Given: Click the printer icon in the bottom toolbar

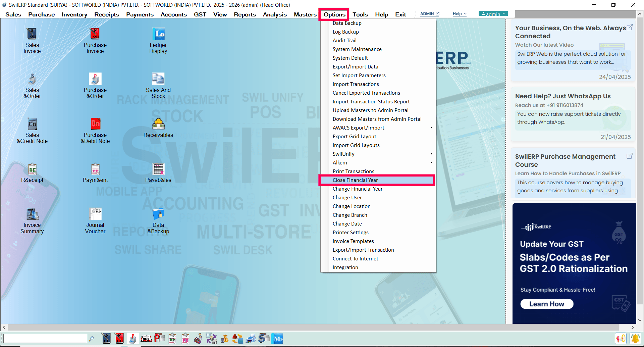Looking at the screenshot, I should pos(251,339).
